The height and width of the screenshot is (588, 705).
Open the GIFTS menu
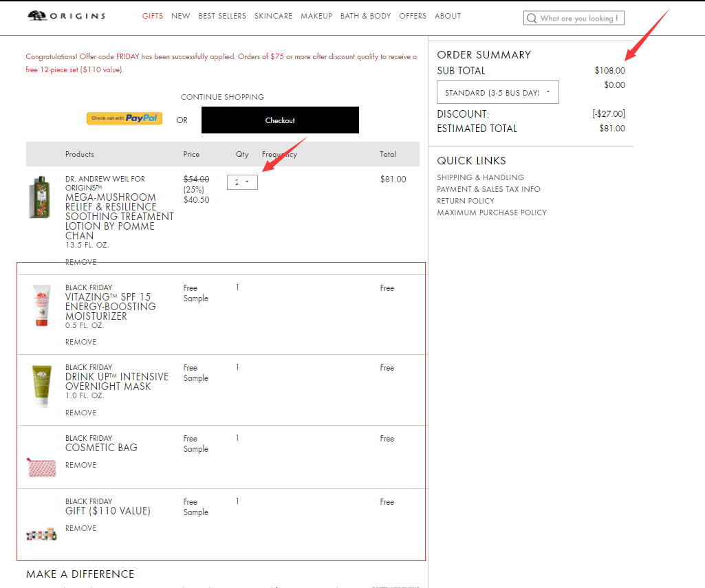pos(153,16)
